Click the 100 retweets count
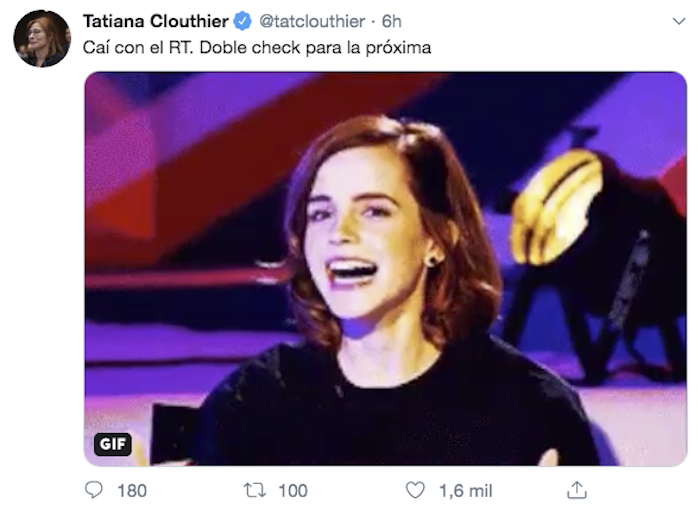Screen dimensions: 700x510 point(293,491)
